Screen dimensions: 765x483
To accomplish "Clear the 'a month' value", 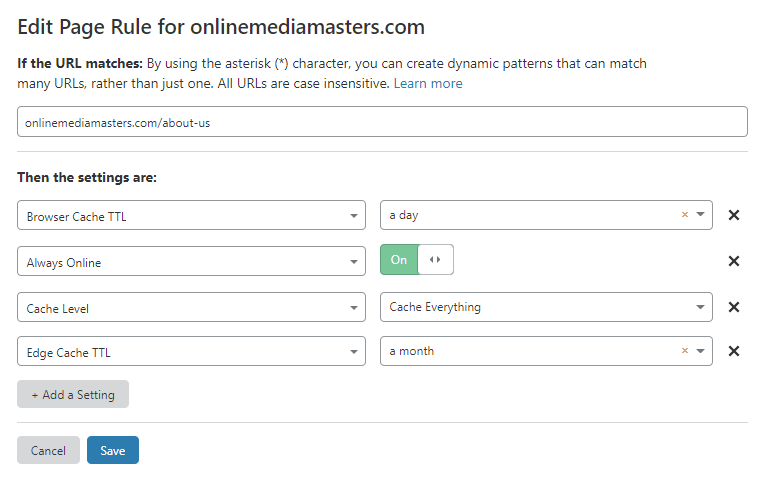I will coord(684,351).
